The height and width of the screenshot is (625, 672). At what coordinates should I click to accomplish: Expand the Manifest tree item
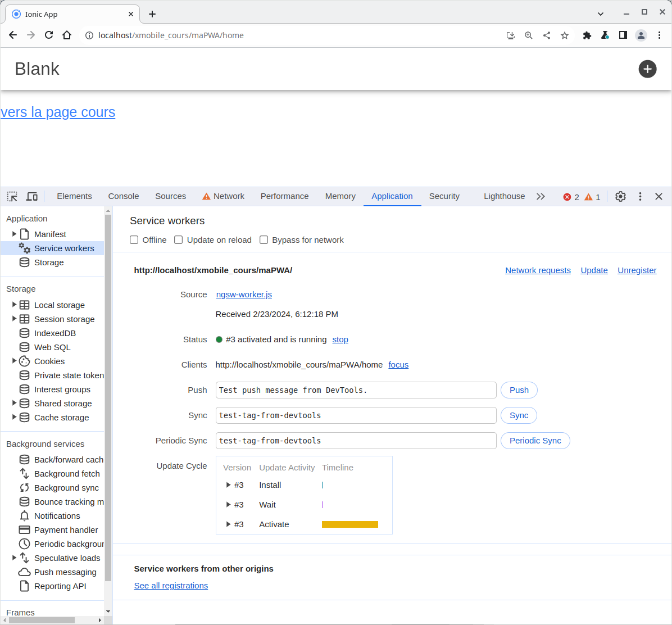point(14,234)
